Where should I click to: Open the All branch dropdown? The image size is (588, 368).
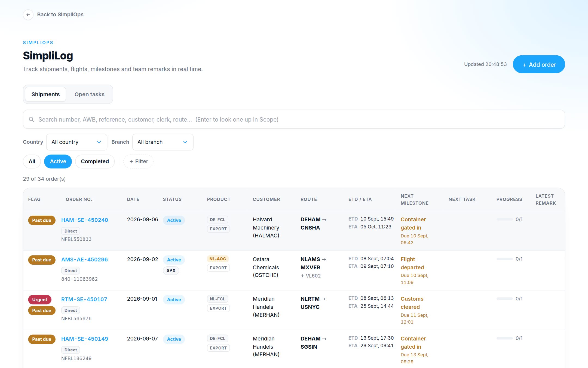coord(163,142)
